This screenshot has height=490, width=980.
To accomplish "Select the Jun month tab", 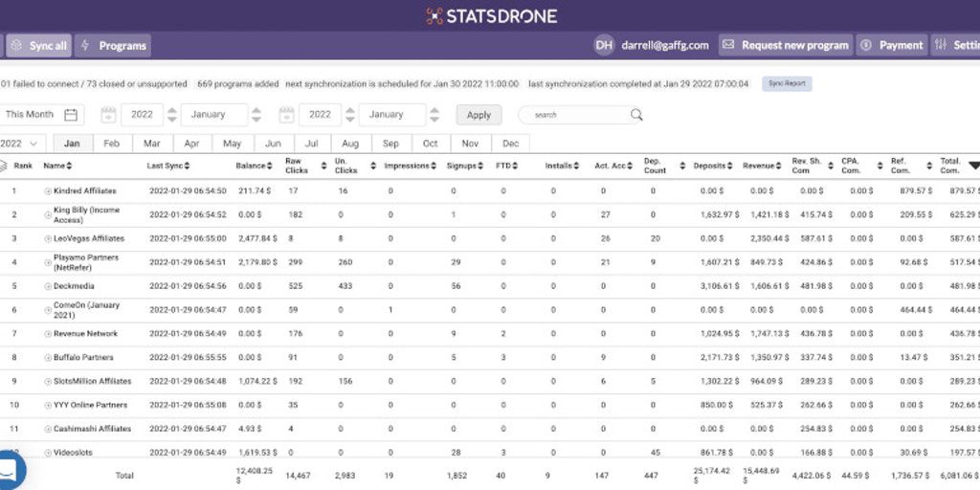I will [273, 144].
